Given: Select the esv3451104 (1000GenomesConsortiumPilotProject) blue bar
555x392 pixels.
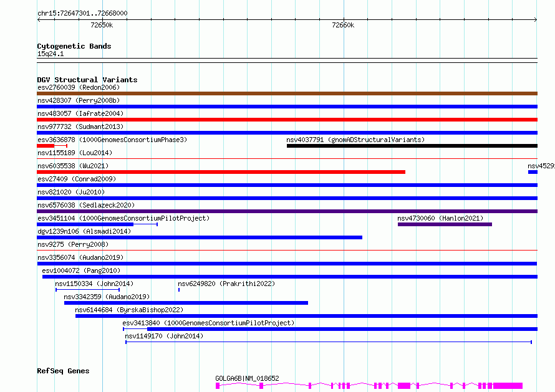Looking at the screenshot, I should 97,224.
